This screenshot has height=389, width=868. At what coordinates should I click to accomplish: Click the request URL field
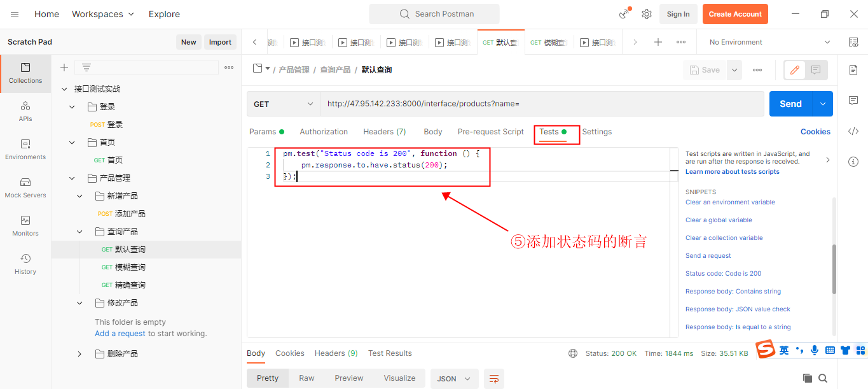coord(542,104)
